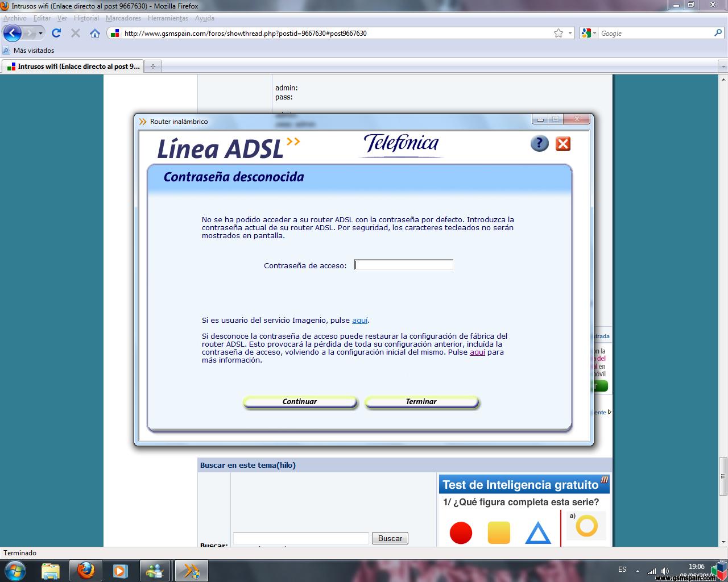Click 'Buscar en este tema(hilo)' header

(248, 465)
